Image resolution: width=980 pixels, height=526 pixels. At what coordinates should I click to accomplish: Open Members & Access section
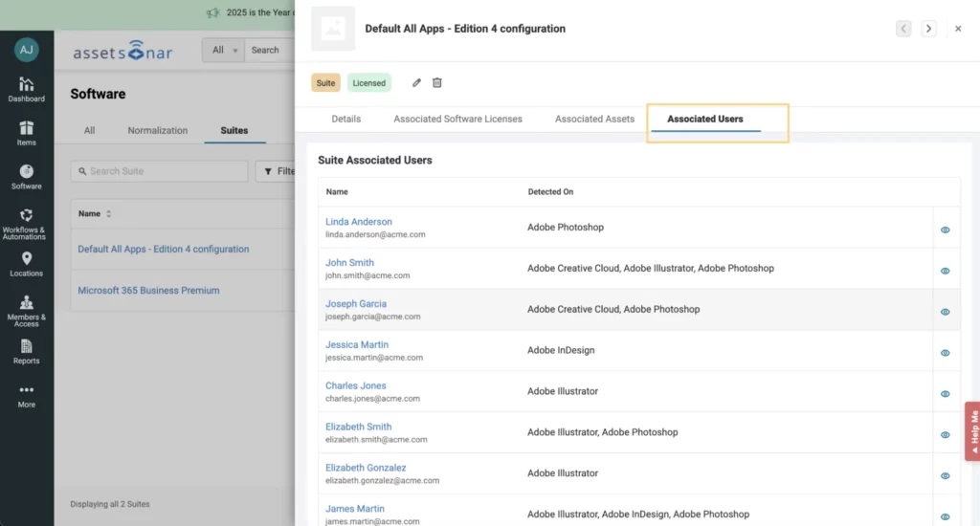pyautogui.click(x=27, y=309)
